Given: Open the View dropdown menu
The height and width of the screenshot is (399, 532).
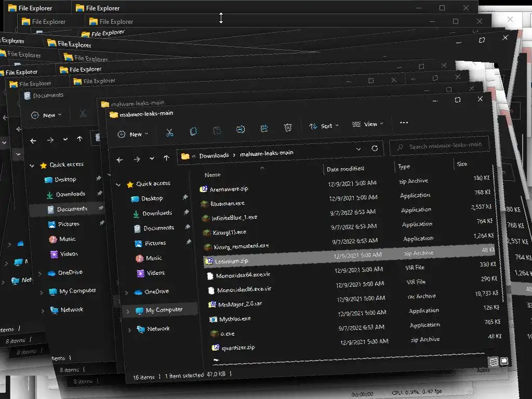Looking at the screenshot, I should click(368, 124).
